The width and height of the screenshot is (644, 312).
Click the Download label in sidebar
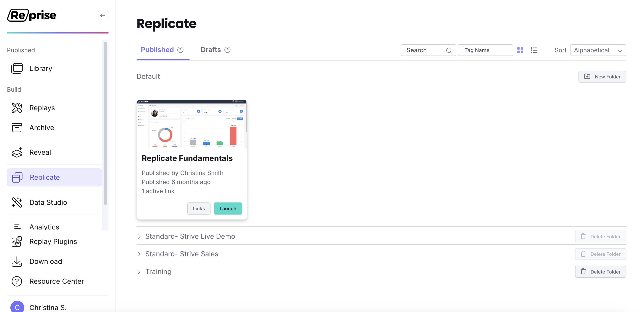click(x=46, y=261)
